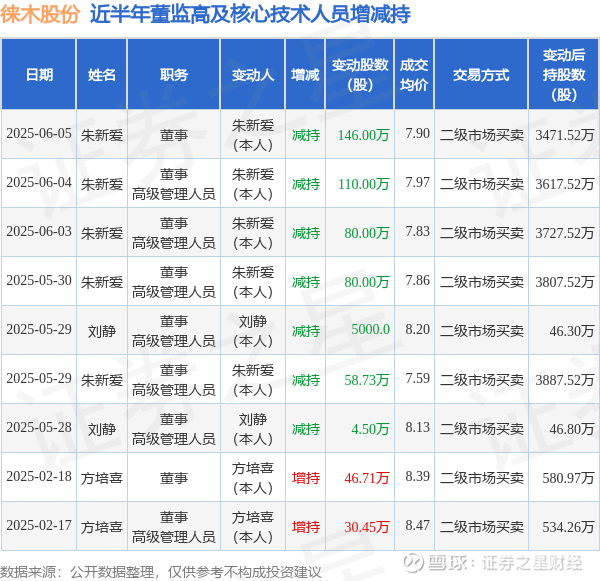Click the 成交均价 column header

[414, 75]
